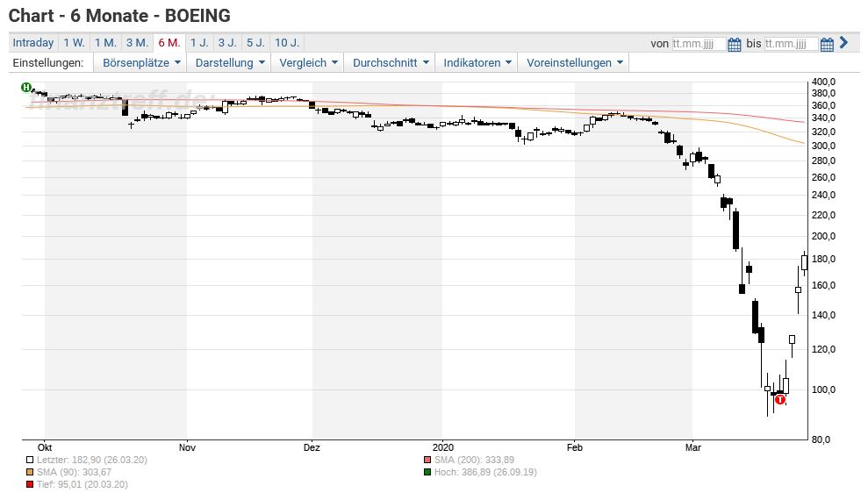Focus the 'von' start date input field
Viewport: 868px width, 500px height.
tap(698, 44)
